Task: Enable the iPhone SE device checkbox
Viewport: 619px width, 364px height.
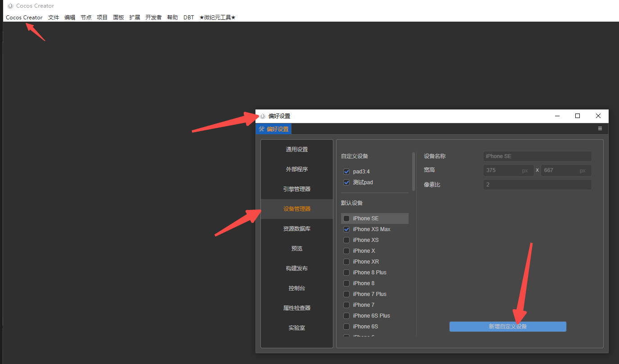Action: pyautogui.click(x=346, y=218)
